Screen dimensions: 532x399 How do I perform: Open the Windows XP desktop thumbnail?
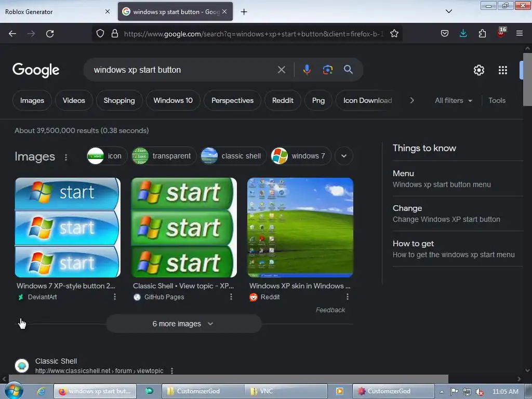(x=300, y=228)
